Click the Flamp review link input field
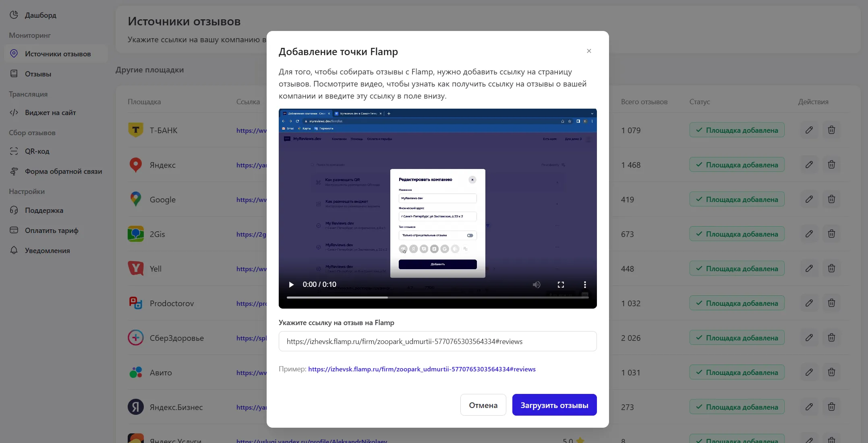Image resolution: width=868 pixels, height=443 pixels. click(437, 342)
